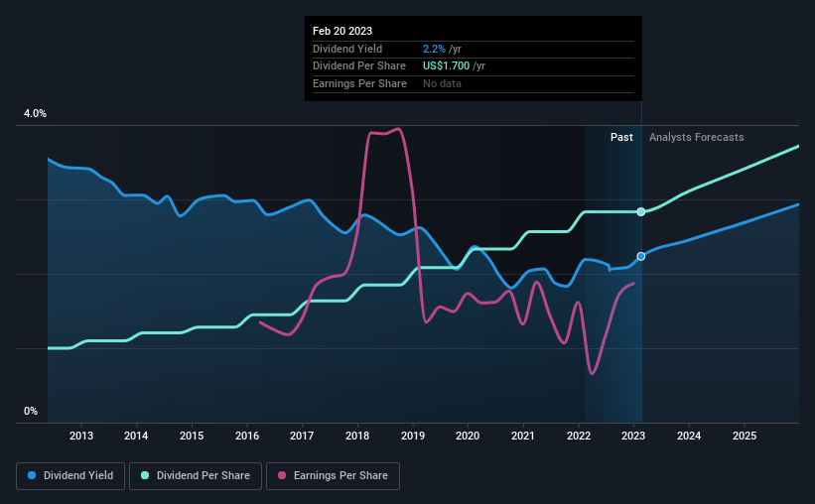Click the Past label on chart

point(621,137)
